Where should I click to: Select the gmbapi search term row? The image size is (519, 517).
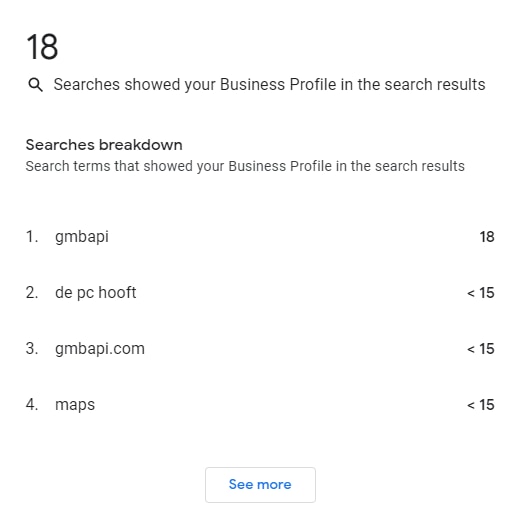click(260, 237)
